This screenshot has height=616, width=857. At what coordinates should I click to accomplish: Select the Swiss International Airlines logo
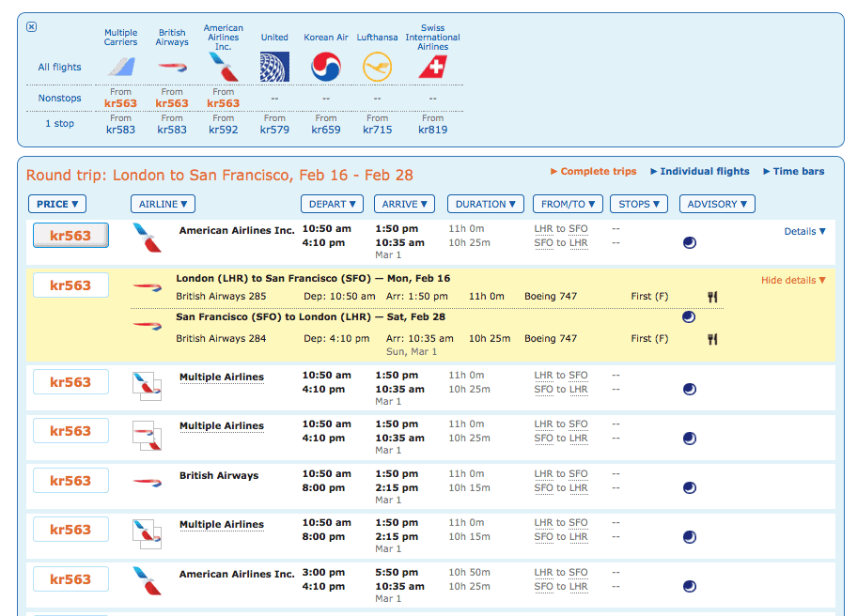point(433,67)
